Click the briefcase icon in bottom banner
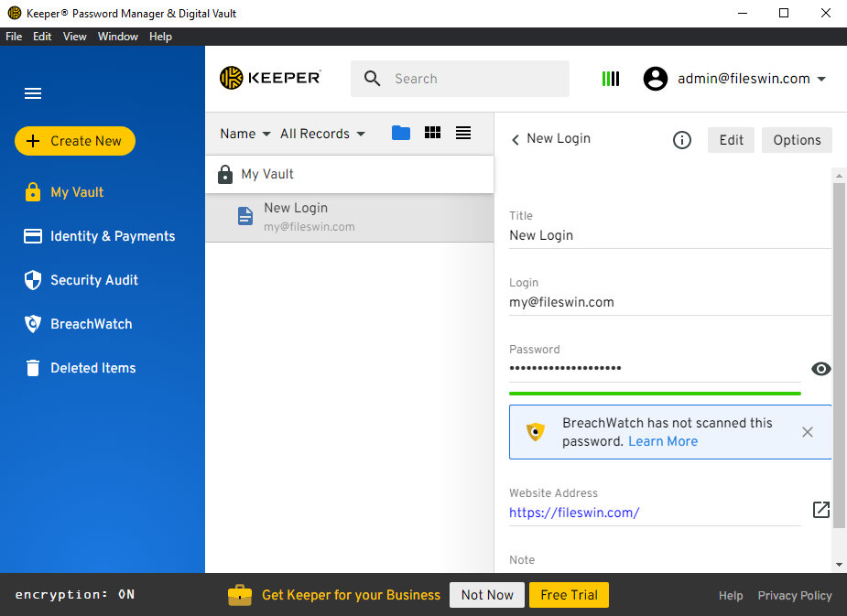This screenshot has height=616, width=847. point(240,595)
